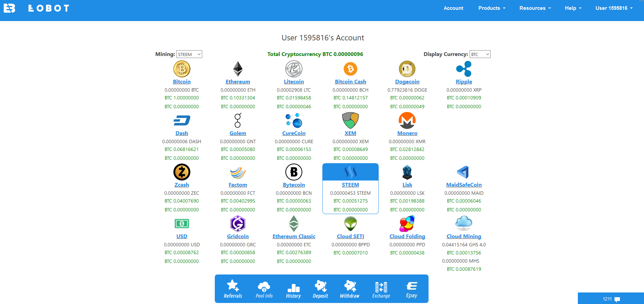Open the Display Currency dropdown

[480, 54]
